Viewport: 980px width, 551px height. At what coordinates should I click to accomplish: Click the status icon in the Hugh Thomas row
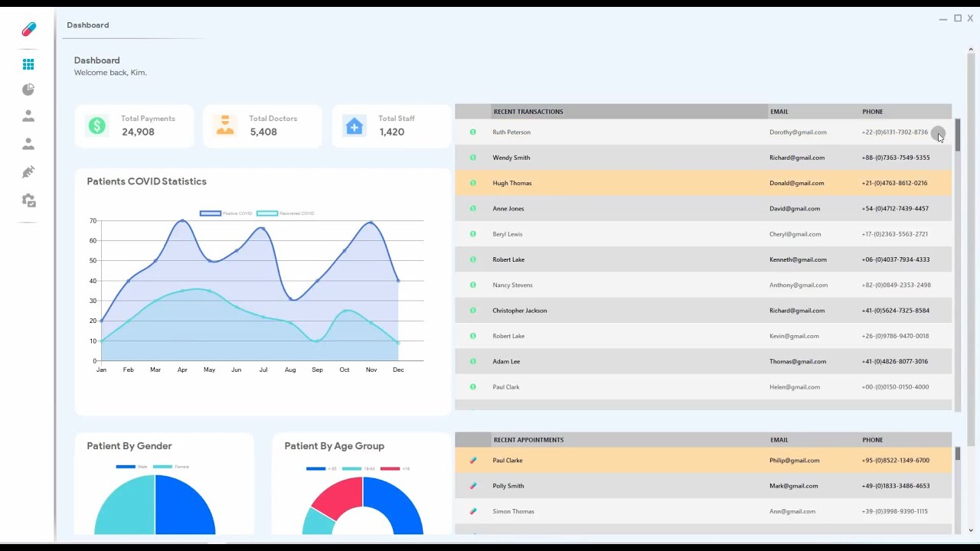[x=472, y=183]
